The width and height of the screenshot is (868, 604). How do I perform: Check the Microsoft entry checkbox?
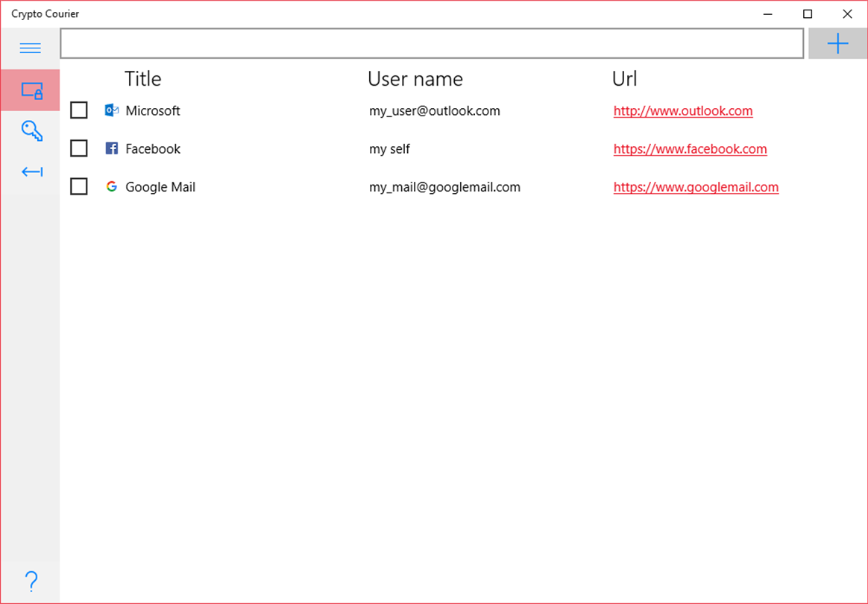click(x=79, y=110)
